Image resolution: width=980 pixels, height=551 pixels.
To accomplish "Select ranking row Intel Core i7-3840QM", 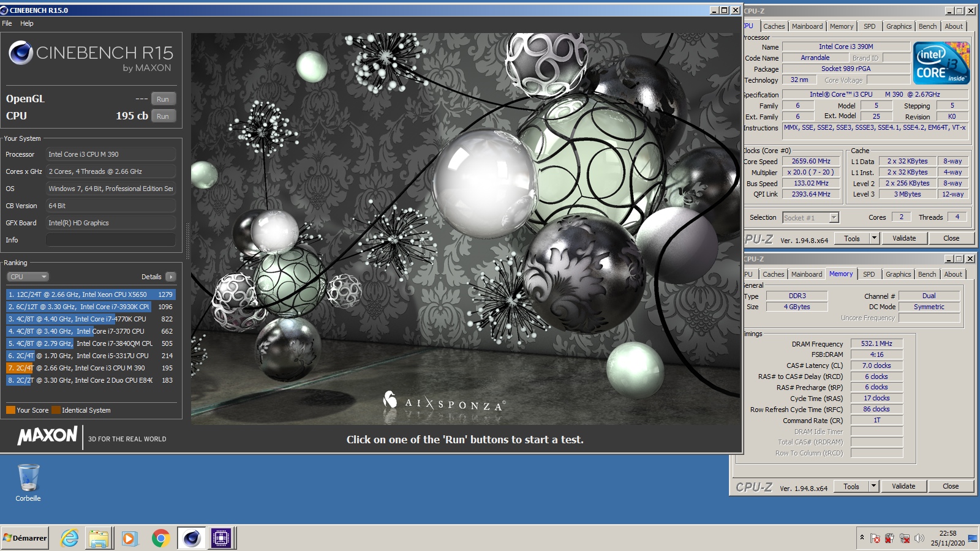I will 91,343.
